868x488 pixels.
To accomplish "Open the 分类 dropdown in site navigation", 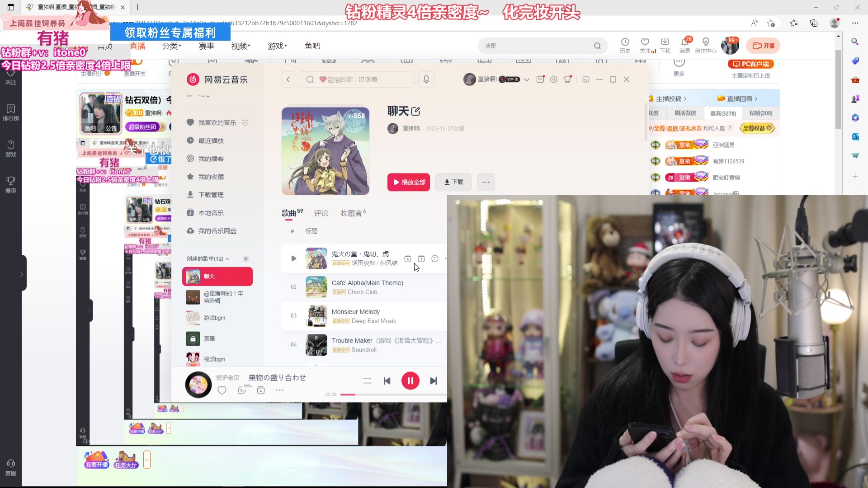I will (x=172, y=46).
